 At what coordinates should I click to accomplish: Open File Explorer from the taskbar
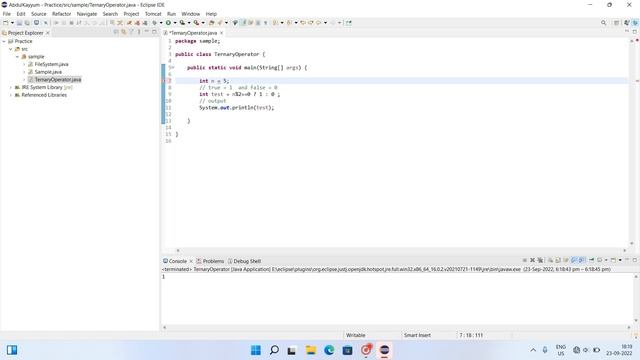pyautogui.click(x=311, y=350)
